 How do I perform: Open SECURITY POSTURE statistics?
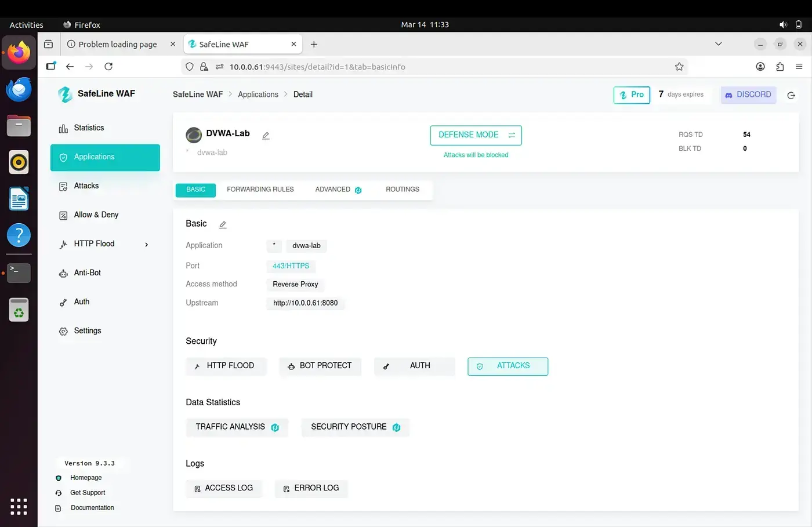355,427
